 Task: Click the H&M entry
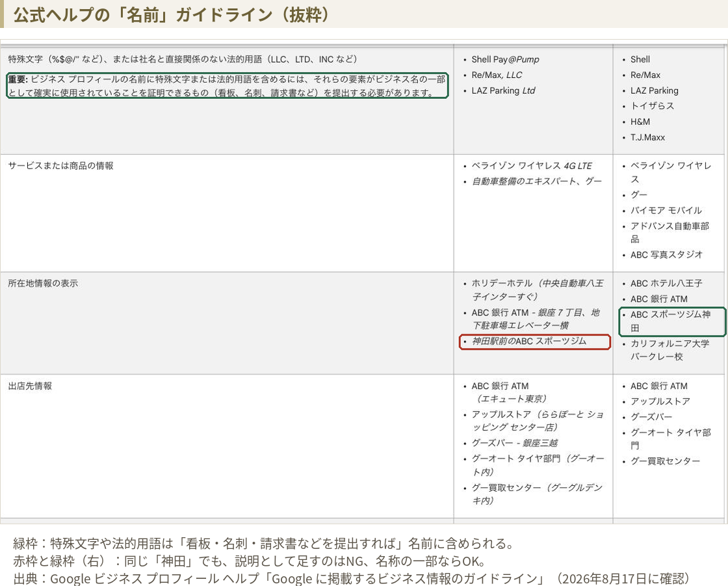tap(640, 122)
